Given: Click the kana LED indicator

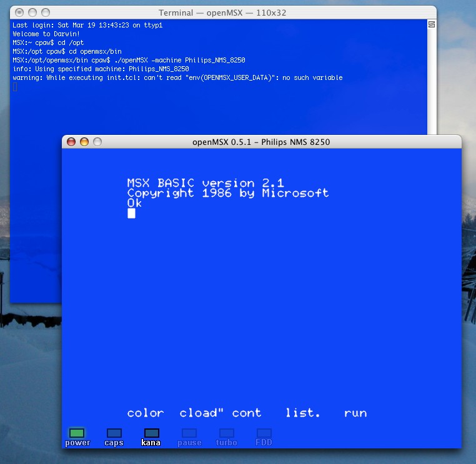Looking at the screenshot, I should point(151,433).
